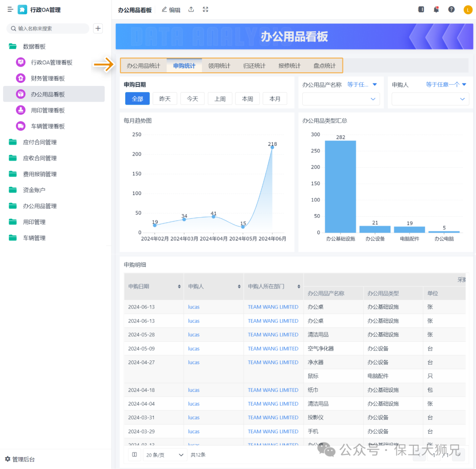The height and width of the screenshot is (469, 476).
Task: Switch to the 领用统计 tab
Action: tap(219, 66)
